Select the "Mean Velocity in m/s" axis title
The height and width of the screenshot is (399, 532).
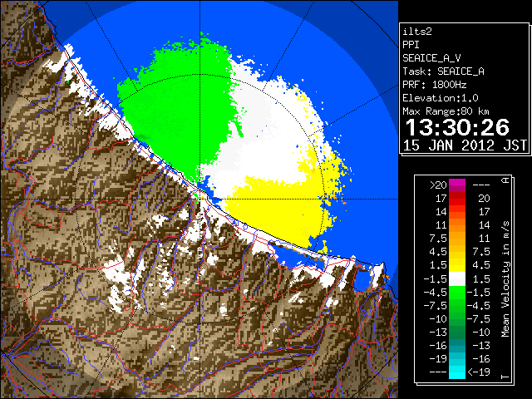tap(505, 279)
